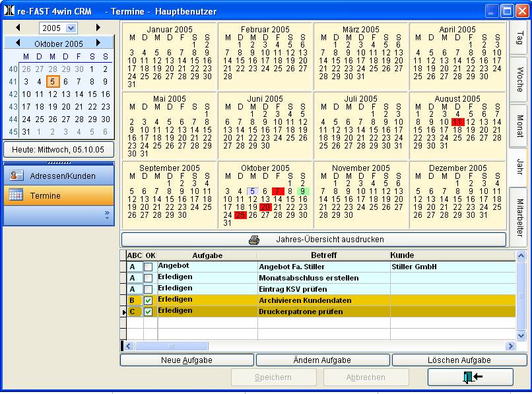
Task: Click the ABC column header
Action: (x=135, y=255)
